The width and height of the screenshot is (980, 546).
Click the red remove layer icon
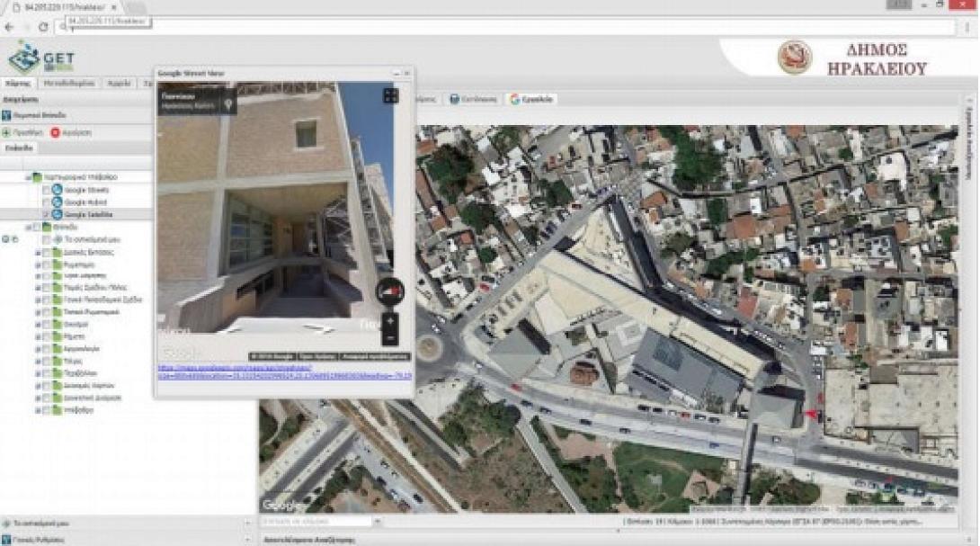[55, 132]
